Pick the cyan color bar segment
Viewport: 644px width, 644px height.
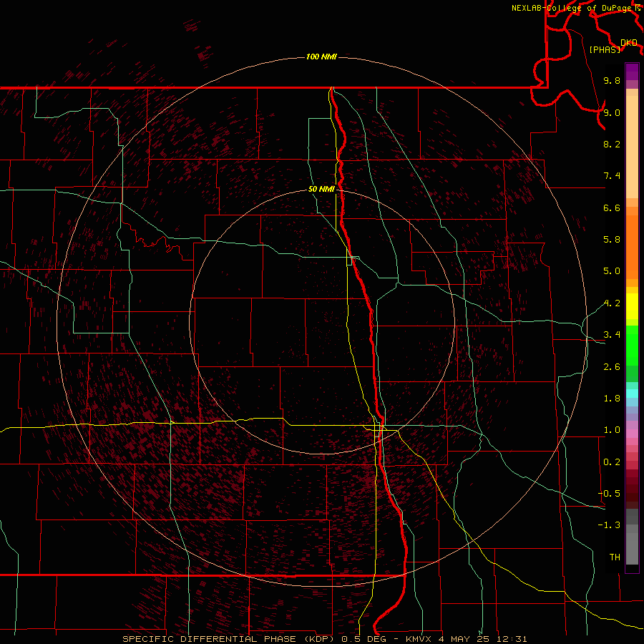click(x=632, y=394)
